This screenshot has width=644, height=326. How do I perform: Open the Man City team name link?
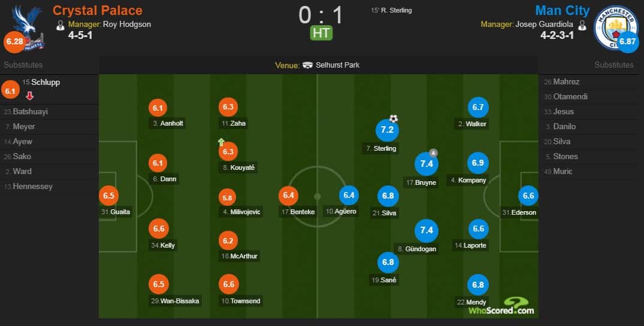pos(563,10)
